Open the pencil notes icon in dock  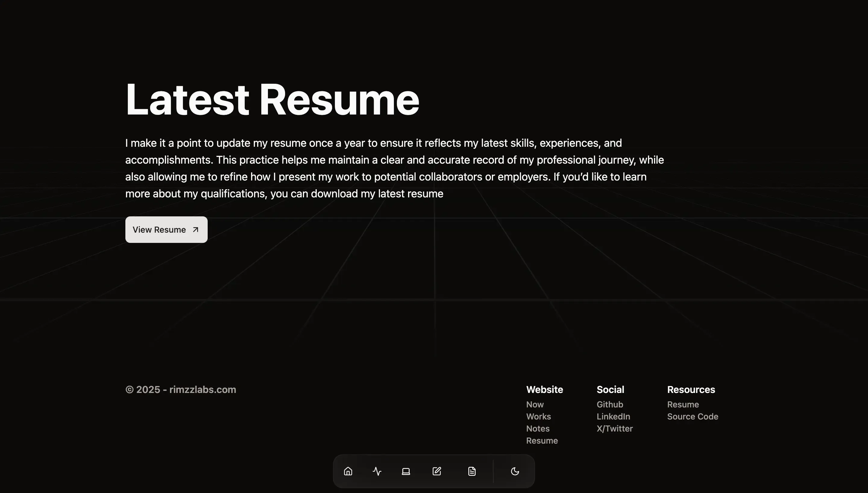tap(437, 471)
